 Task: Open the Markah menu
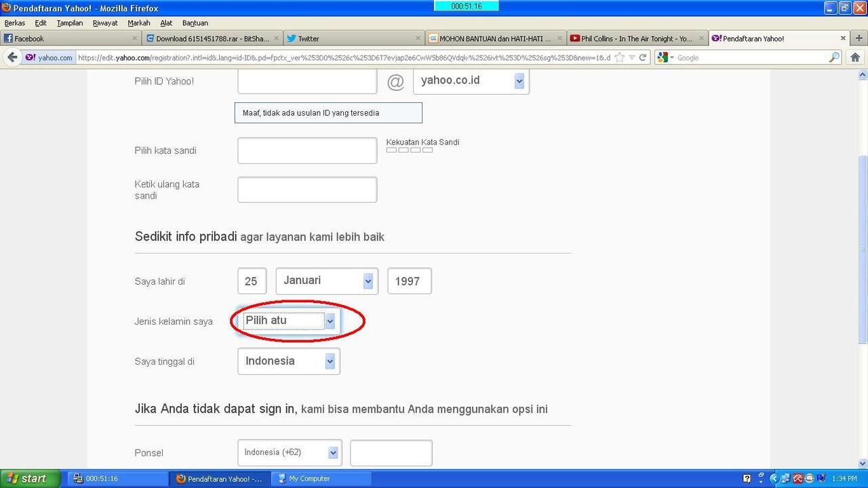click(x=139, y=23)
